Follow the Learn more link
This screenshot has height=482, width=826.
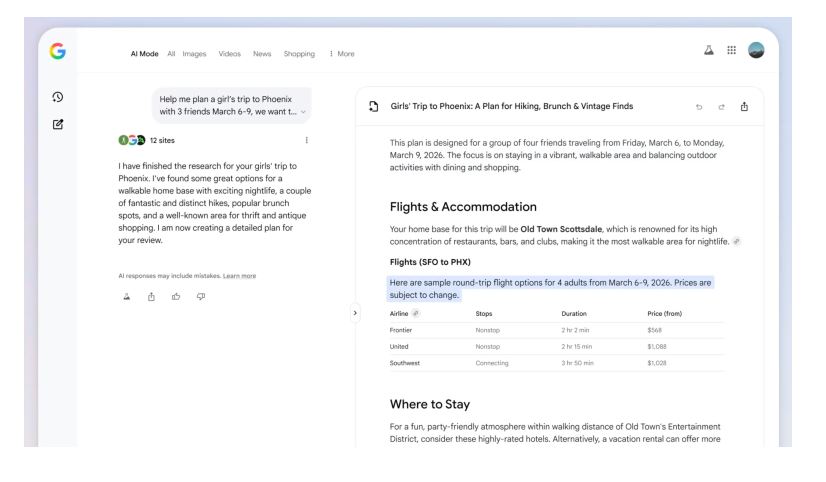[x=239, y=276]
